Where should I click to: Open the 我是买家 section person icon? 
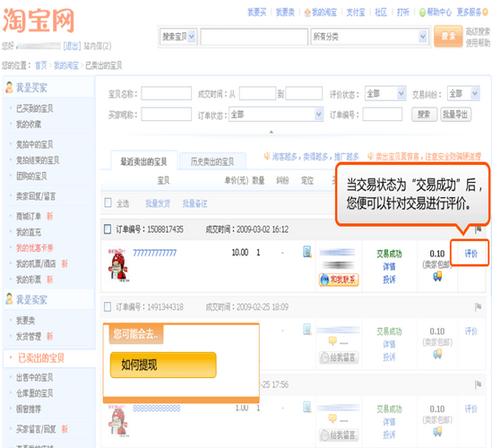9,87
